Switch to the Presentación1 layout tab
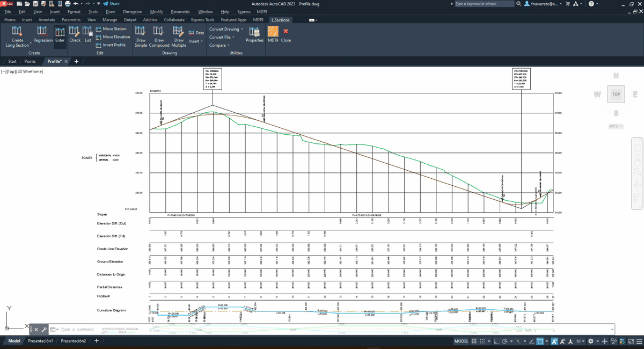The height and width of the screenshot is (349, 644). 40,341
